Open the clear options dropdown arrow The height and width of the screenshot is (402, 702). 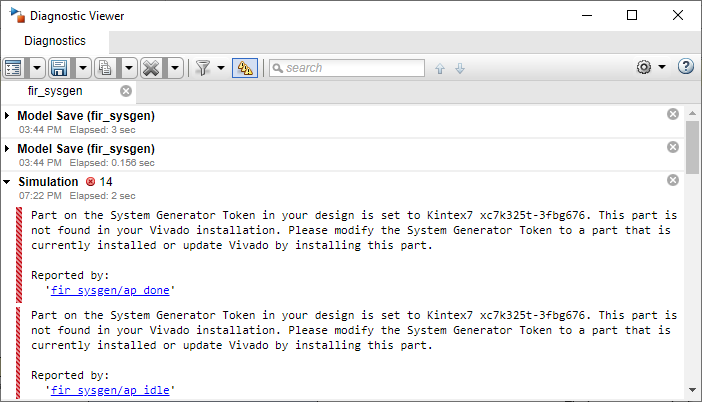pos(175,68)
